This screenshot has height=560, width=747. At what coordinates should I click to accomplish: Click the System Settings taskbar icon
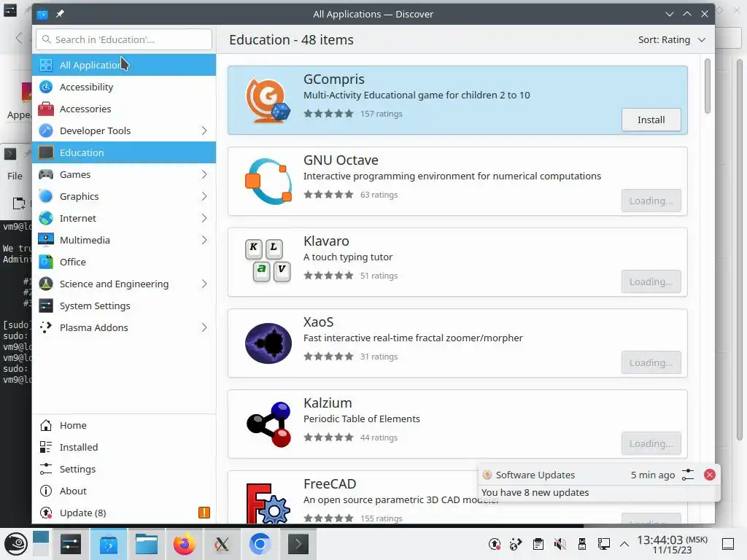point(71,544)
